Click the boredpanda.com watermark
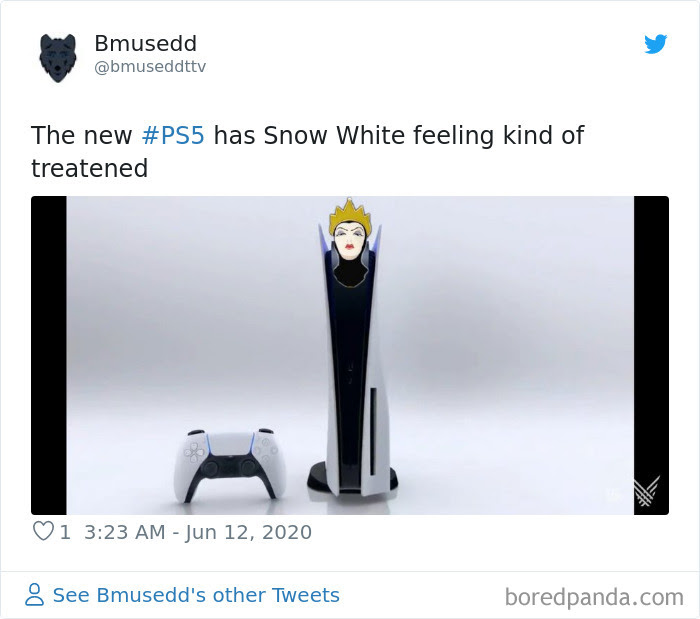Image resolution: width=700 pixels, height=619 pixels. 594,597
